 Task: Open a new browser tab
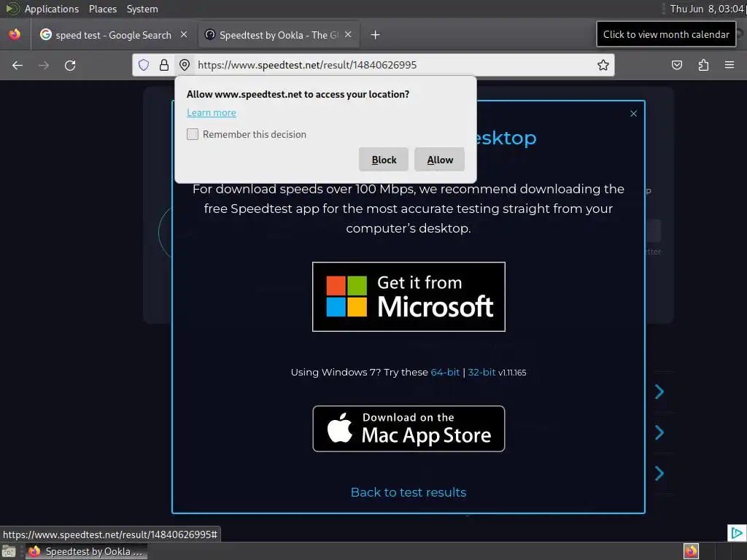pyautogui.click(x=376, y=35)
